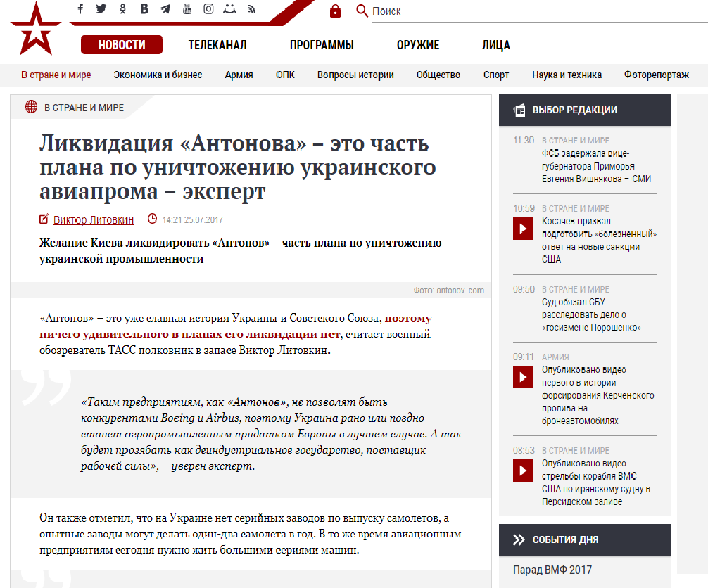Viewport: 708px width, 588px height.
Task: Click the red lock login icon
Action: [335, 11]
